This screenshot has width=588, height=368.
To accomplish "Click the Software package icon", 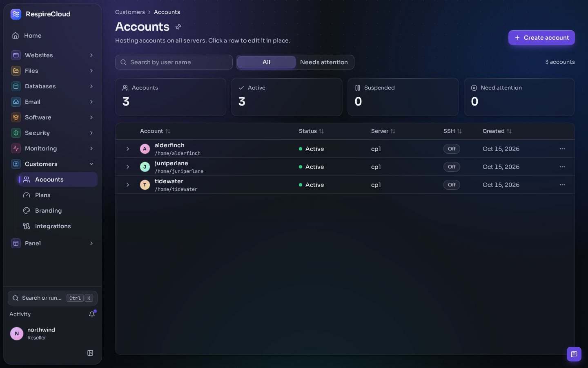I will 16,117.
